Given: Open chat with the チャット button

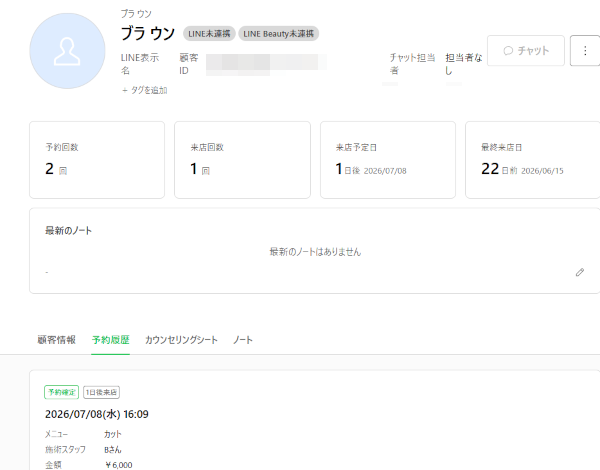Looking at the screenshot, I should click(526, 51).
